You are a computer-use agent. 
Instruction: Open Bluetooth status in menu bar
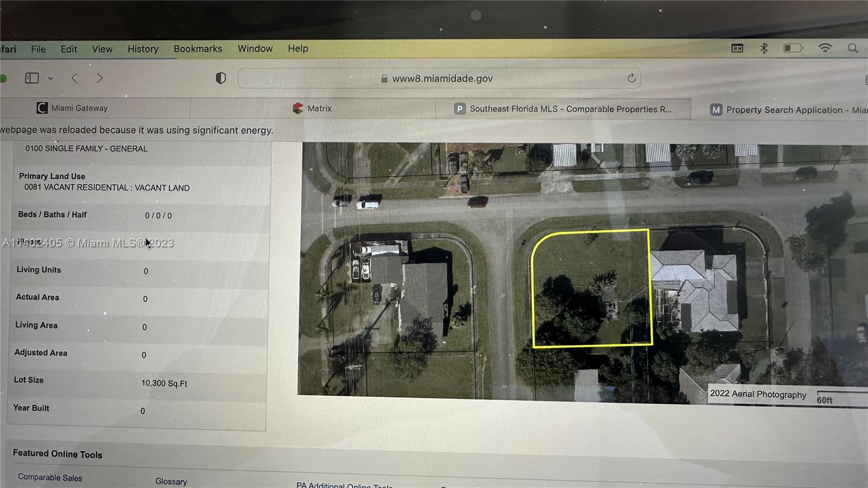click(x=764, y=48)
